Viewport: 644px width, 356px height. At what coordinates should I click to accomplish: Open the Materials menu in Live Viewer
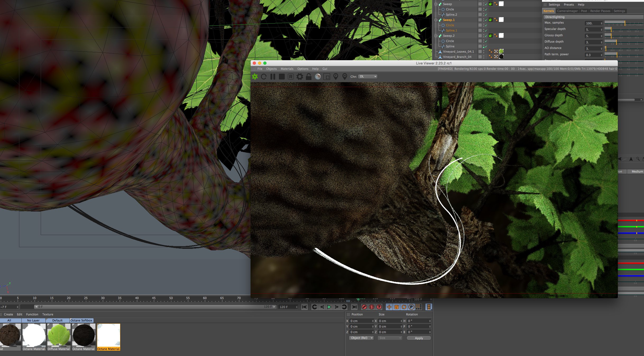tap(287, 69)
